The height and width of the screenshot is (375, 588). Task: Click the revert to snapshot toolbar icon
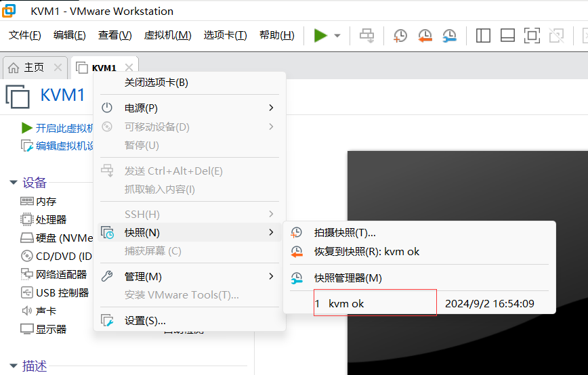pyautogui.click(x=425, y=36)
